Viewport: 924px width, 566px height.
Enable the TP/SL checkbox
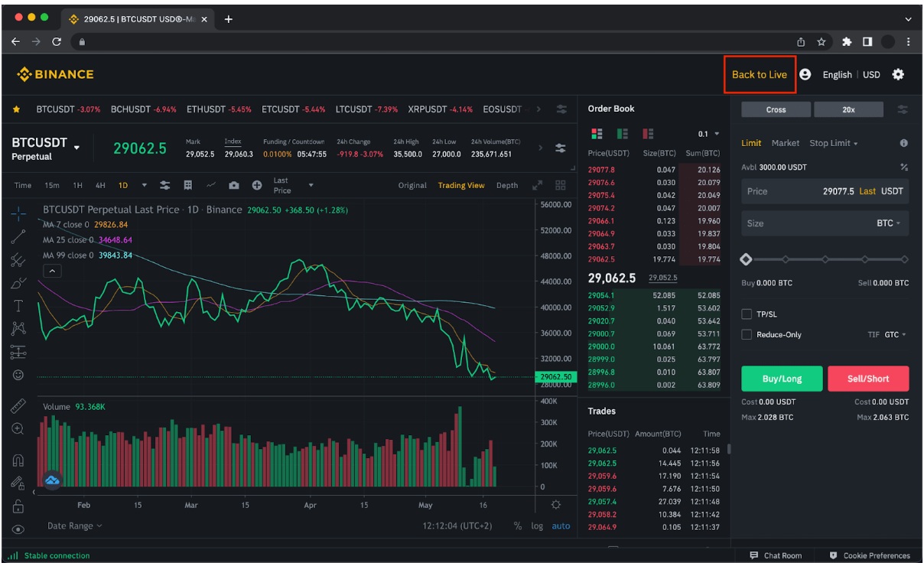tap(747, 314)
